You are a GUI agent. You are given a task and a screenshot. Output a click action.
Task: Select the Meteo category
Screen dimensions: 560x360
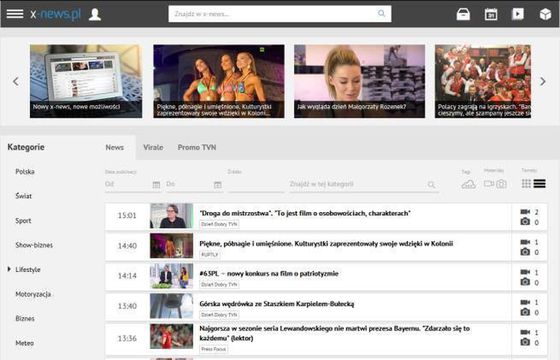[x=25, y=343]
